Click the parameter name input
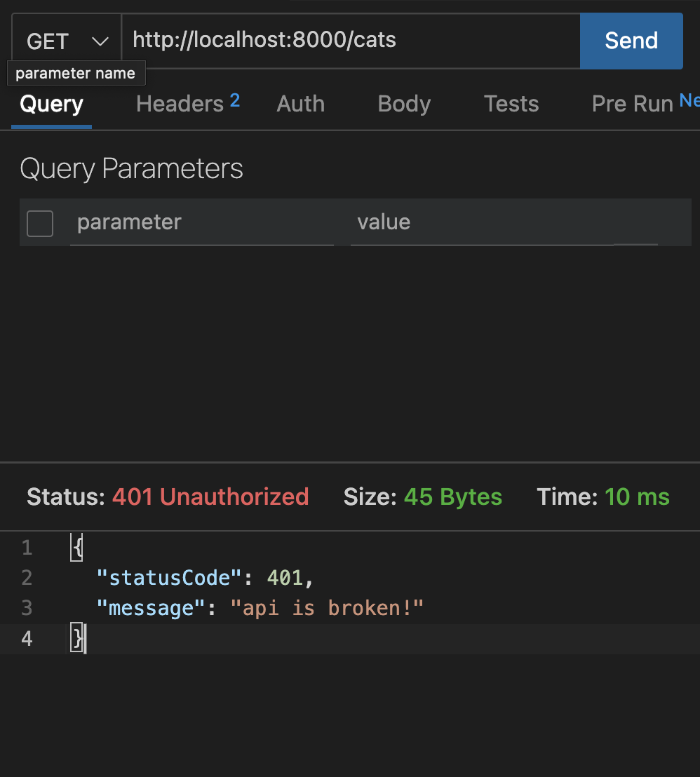 tap(202, 222)
